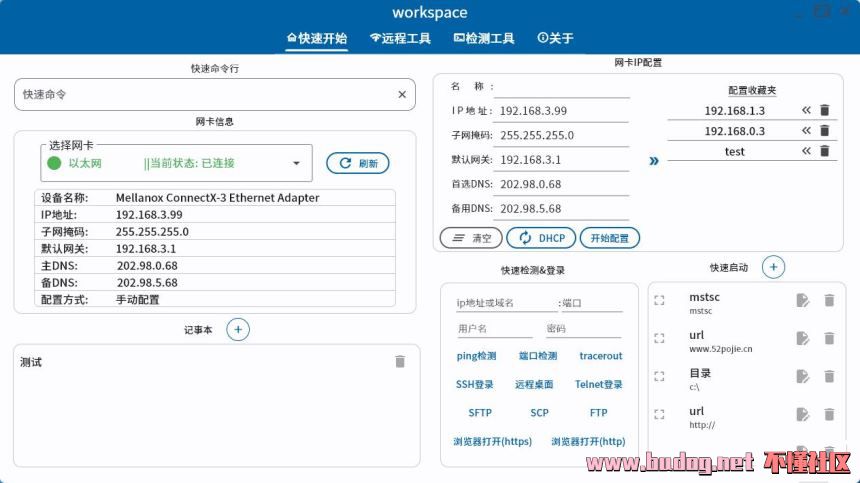Run ping检测
This screenshot has width=860, height=483.
click(476, 356)
